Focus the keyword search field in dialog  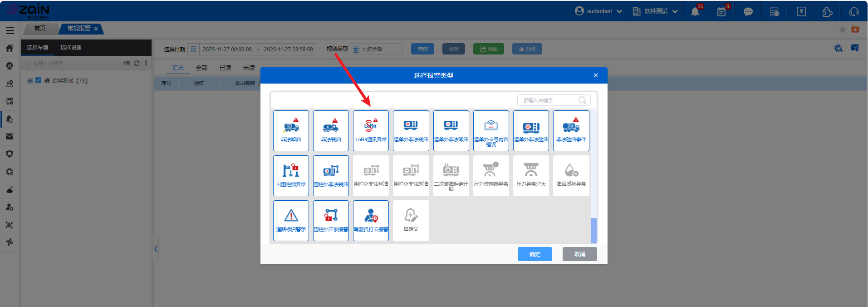point(549,100)
